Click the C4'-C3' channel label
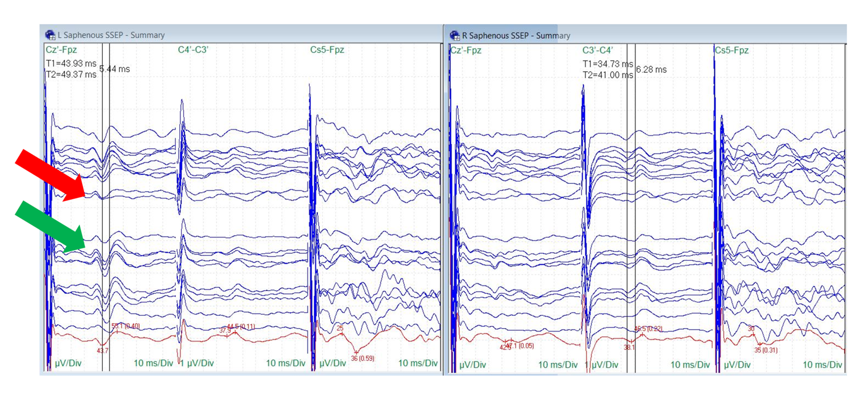 [193, 50]
